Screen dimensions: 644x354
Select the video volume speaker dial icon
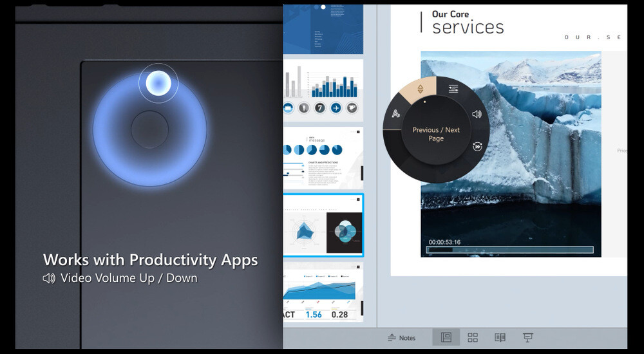(x=477, y=115)
